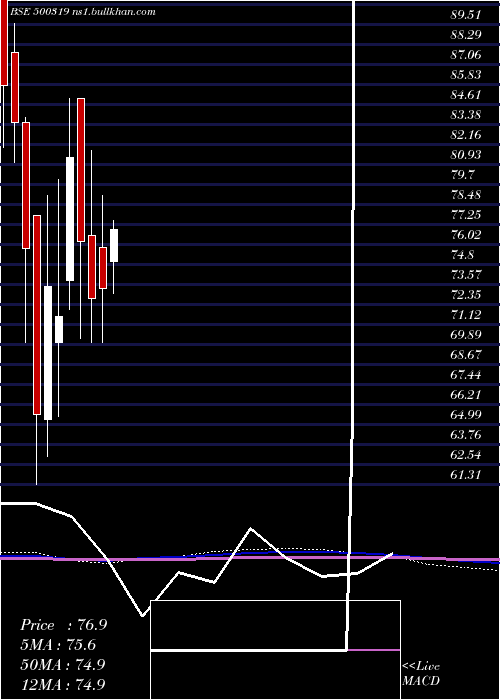Image resolution: width=500 pixels, height=700 pixels.
Task: Click the 88.29 price axis label
Action: (466, 35)
